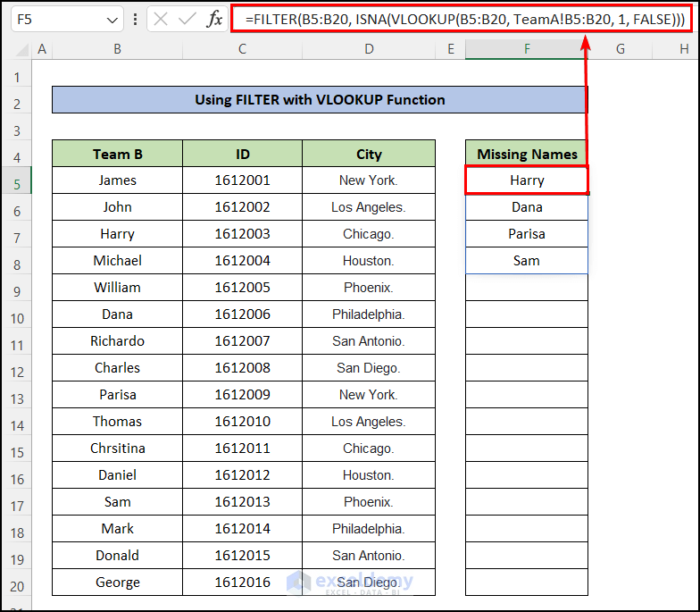Select 'Harry' in the Team B column
Image resolution: width=700 pixels, height=612 pixels.
click(x=118, y=234)
